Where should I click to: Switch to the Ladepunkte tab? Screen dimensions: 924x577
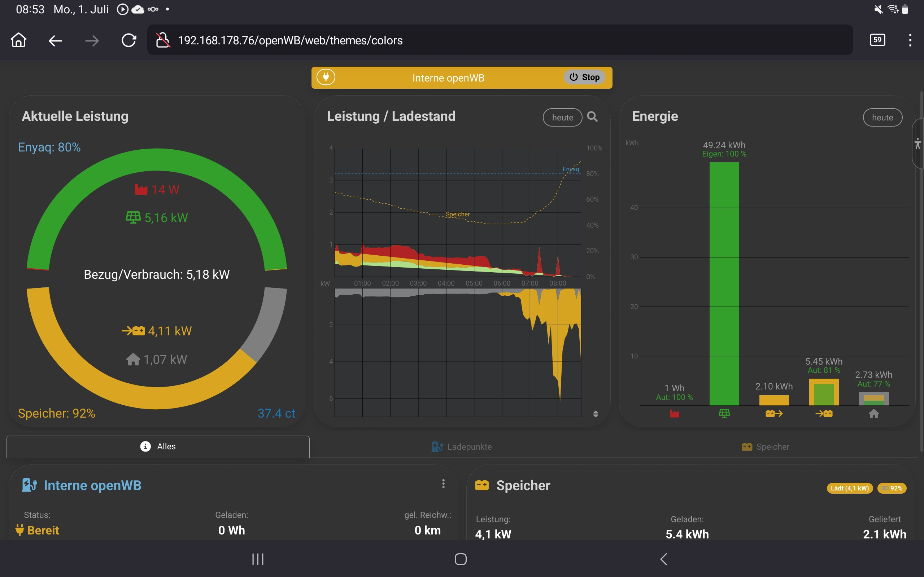462,446
